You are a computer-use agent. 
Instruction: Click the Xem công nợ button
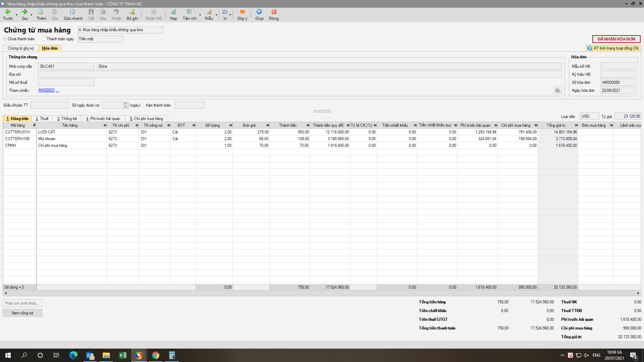click(22, 313)
